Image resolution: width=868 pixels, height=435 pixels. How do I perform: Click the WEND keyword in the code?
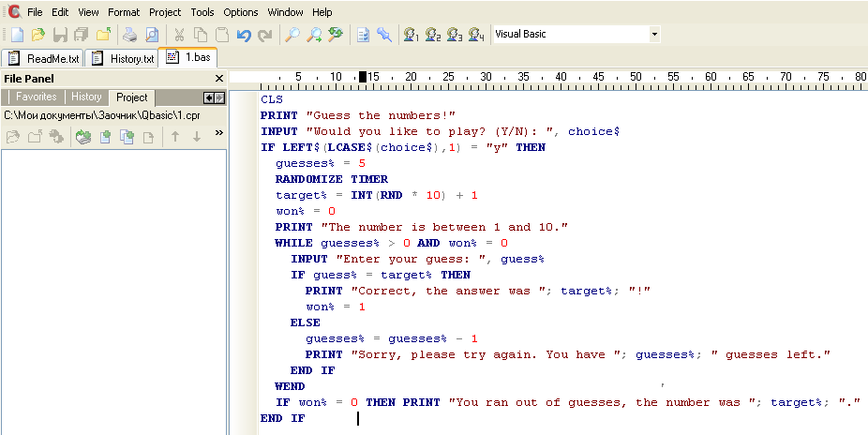click(x=290, y=386)
